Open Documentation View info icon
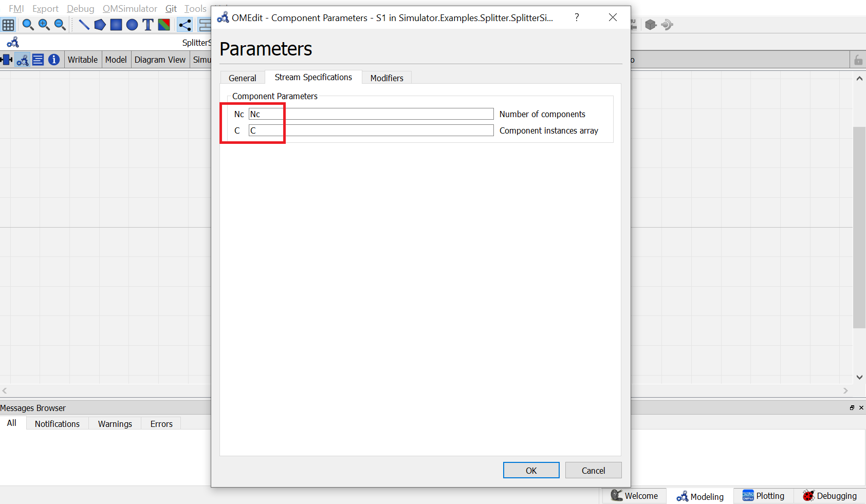Image resolution: width=866 pixels, height=504 pixels. [x=54, y=60]
